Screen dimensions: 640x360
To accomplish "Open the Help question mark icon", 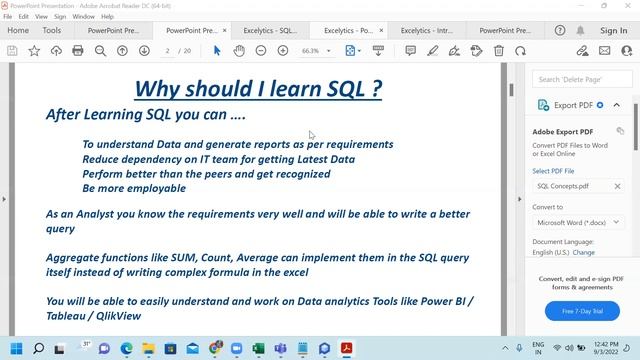I will coord(560,31).
